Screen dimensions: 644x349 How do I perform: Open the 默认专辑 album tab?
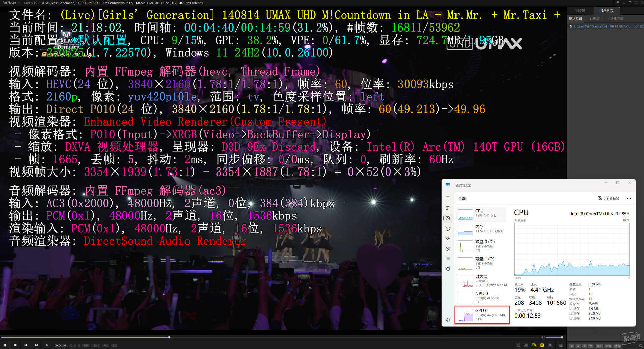point(576,19)
